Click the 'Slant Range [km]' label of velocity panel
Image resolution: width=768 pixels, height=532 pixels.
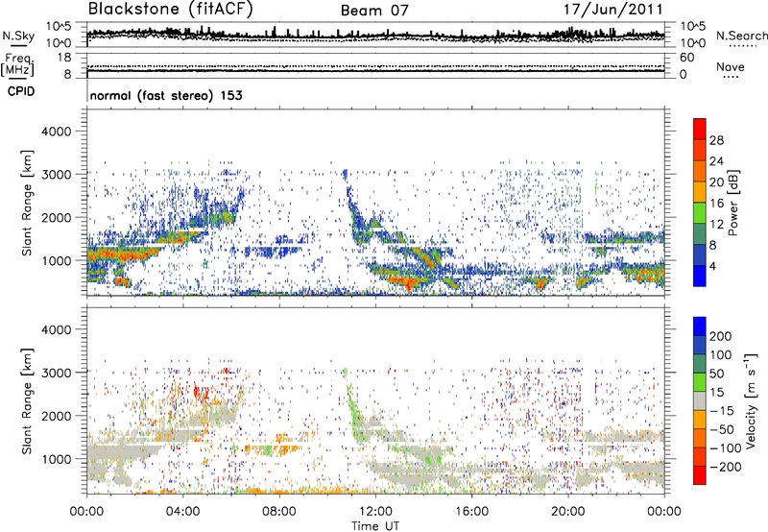click(27, 401)
